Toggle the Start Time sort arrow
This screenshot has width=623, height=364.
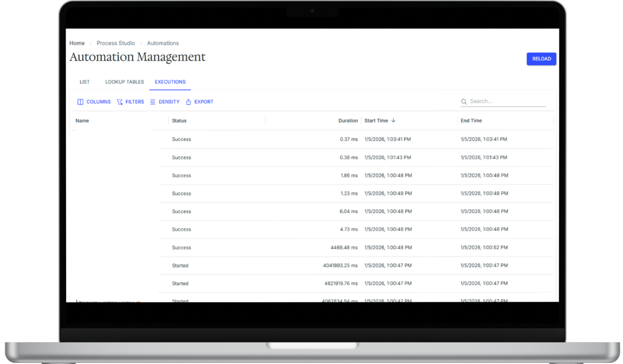click(x=393, y=121)
